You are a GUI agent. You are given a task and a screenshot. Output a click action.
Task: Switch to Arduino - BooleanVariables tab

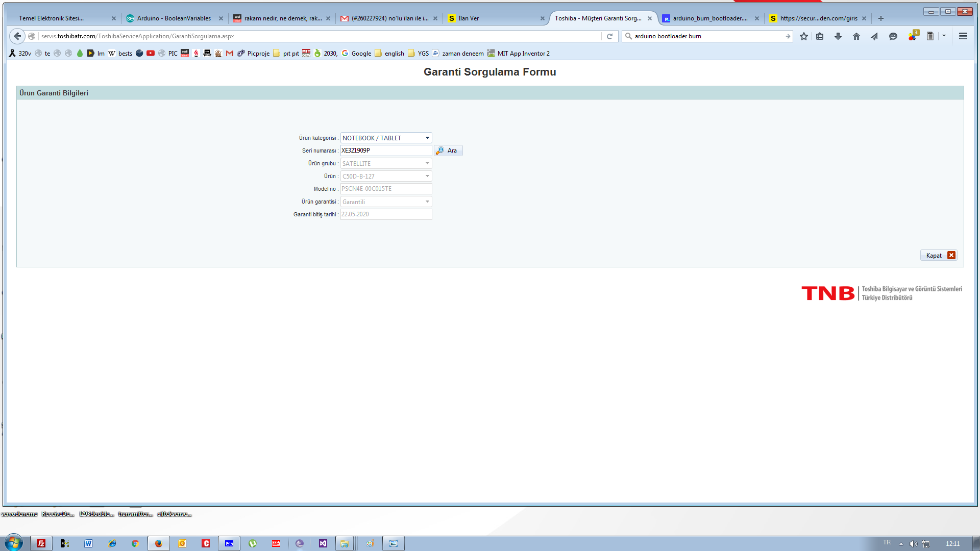click(174, 18)
